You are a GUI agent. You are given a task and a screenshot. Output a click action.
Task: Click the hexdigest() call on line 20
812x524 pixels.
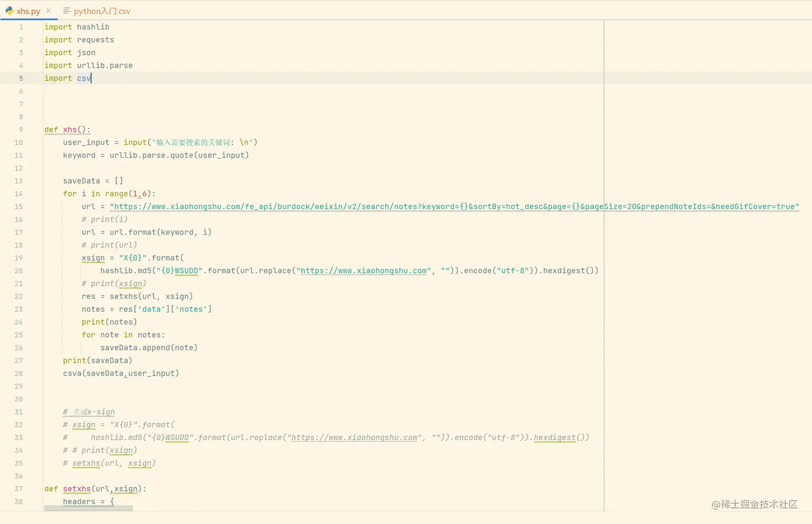568,270
